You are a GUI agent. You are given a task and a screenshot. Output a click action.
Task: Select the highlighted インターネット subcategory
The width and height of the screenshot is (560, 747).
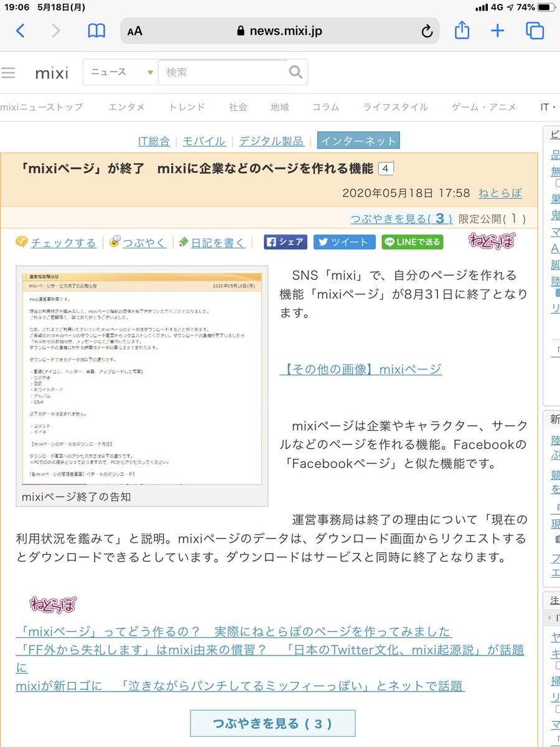coord(358,141)
